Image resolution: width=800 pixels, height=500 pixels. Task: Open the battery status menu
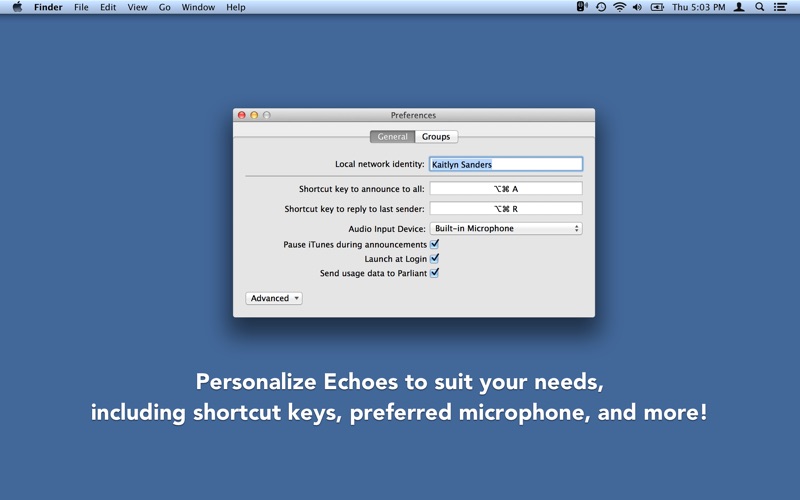[657, 7]
